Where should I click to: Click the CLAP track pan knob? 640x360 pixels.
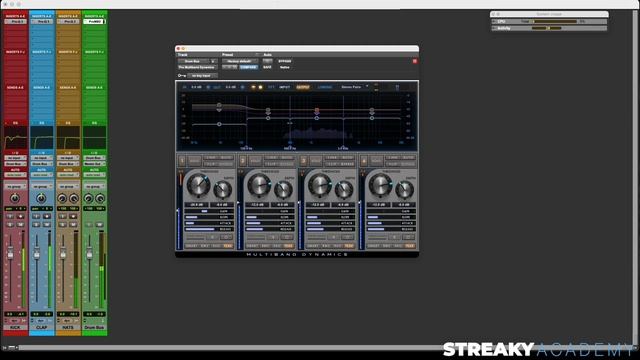(41, 198)
